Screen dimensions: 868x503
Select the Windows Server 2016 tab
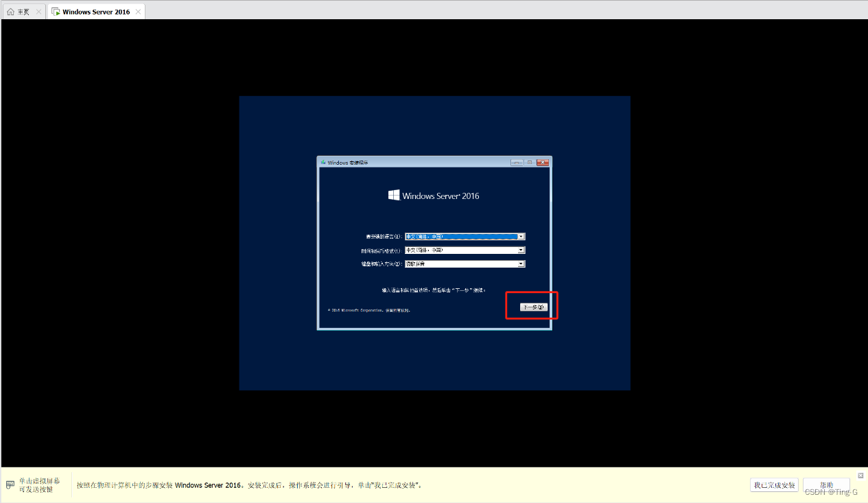pos(96,11)
